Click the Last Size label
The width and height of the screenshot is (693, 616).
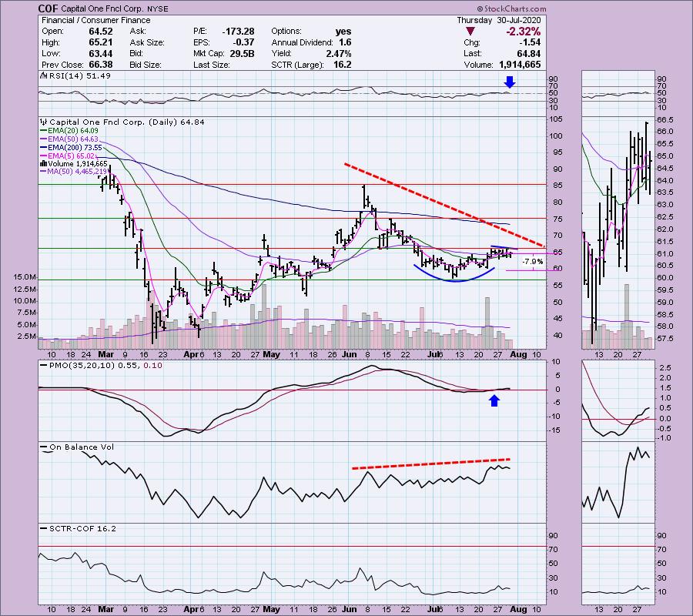pyautogui.click(x=211, y=65)
